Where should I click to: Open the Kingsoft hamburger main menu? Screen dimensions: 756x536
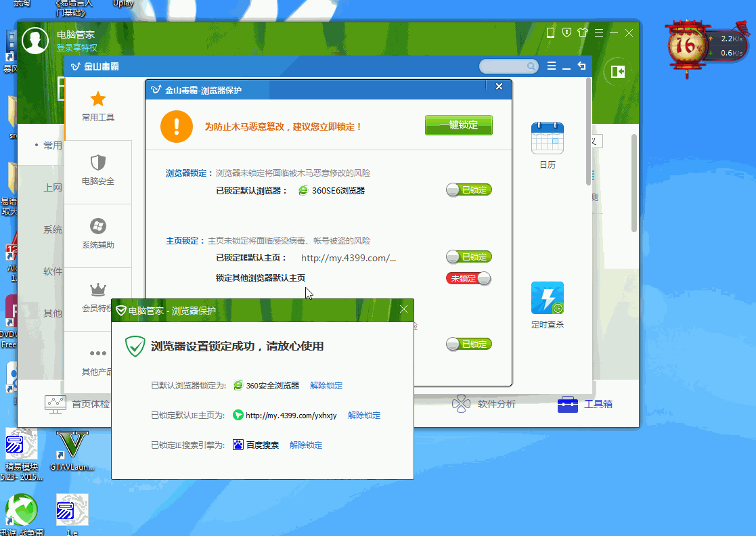[551, 66]
